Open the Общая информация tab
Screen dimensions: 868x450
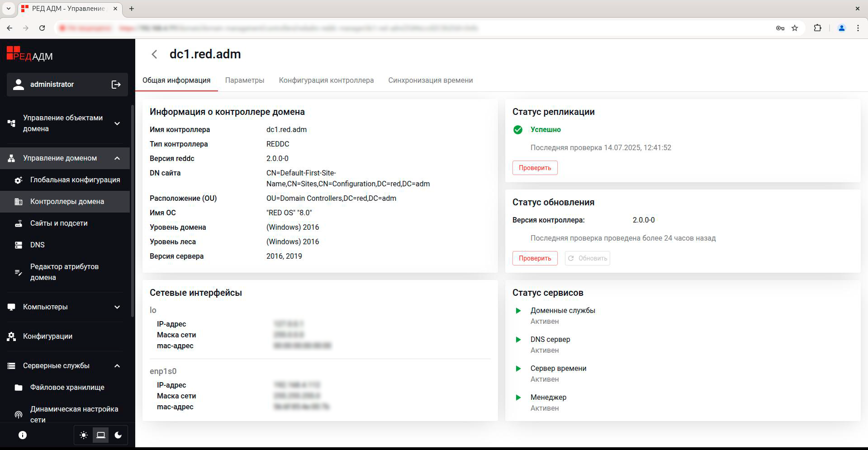176,81
